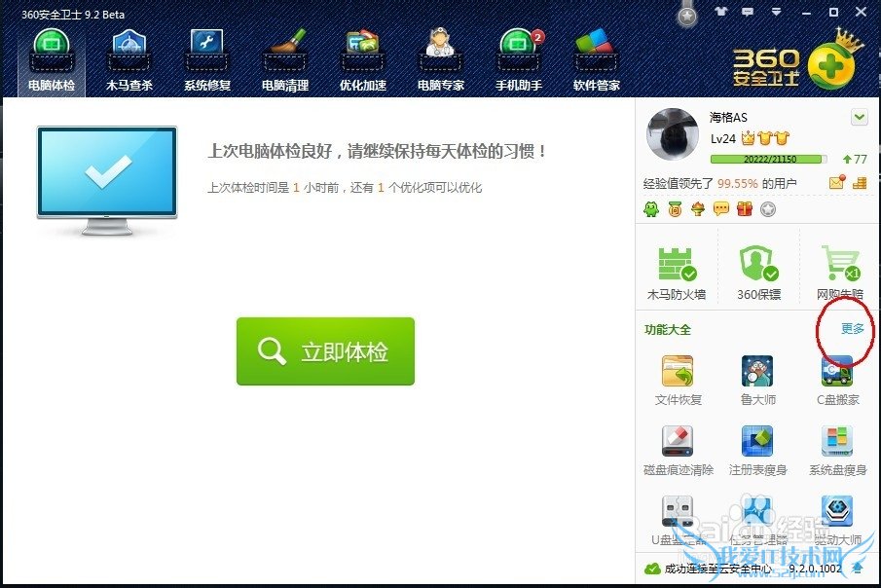Image resolution: width=881 pixels, height=588 pixels.
Task: Click the experience progress bar 20222/21150
Action: coord(769,159)
